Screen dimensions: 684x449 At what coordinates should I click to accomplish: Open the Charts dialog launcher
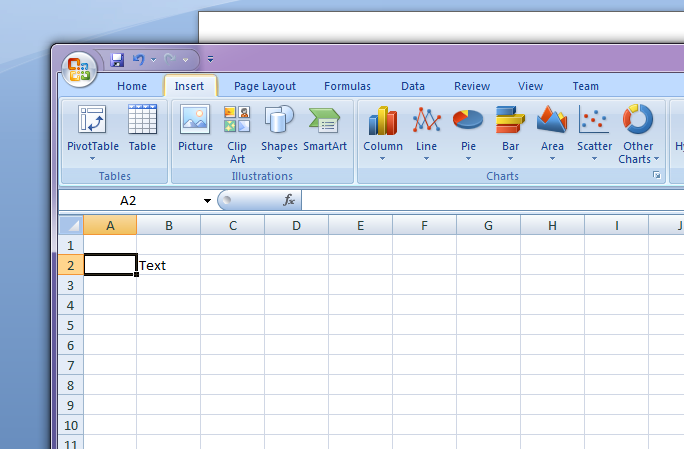pos(657,176)
